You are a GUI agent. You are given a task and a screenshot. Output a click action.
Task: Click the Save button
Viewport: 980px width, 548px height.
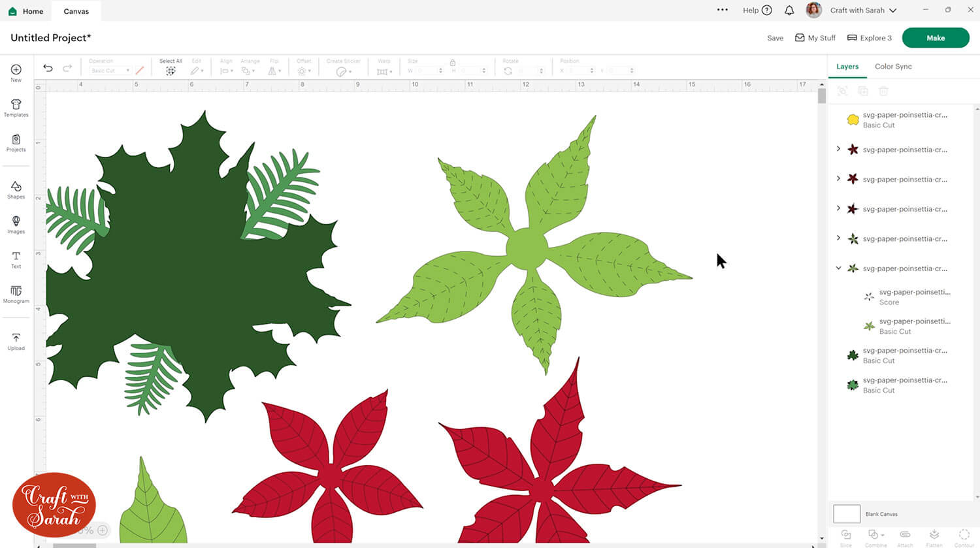(775, 38)
